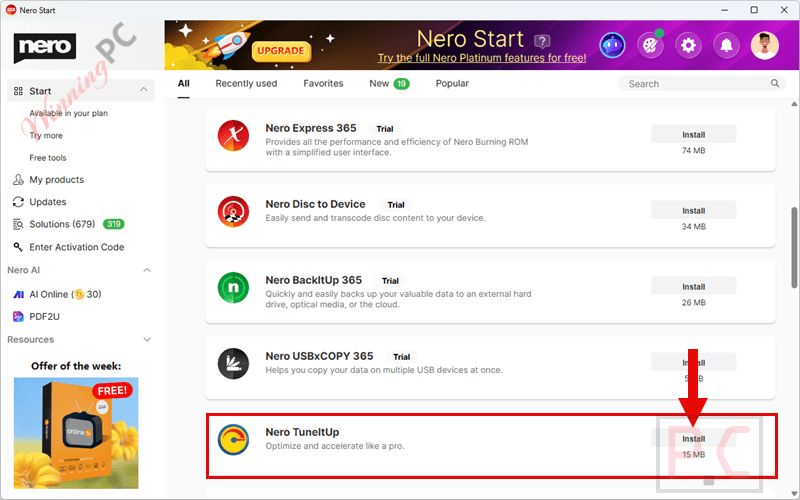The height and width of the screenshot is (500, 800).
Task: Click the vertical scrollbar thumb
Action: pos(794,247)
